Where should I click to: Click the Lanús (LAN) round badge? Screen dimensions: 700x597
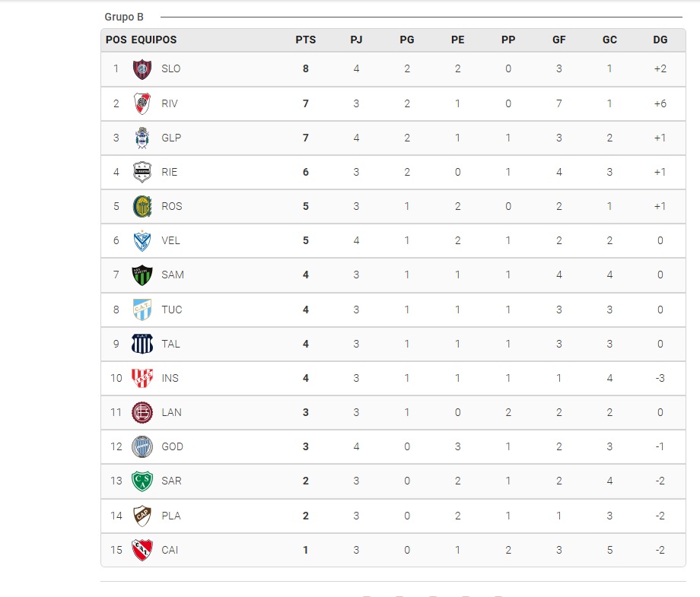point(142,412)
